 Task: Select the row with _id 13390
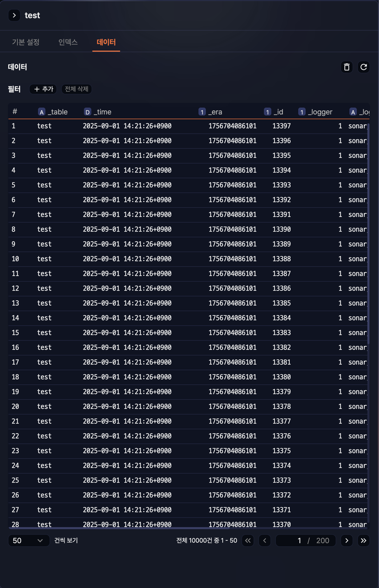click(281, 229)
